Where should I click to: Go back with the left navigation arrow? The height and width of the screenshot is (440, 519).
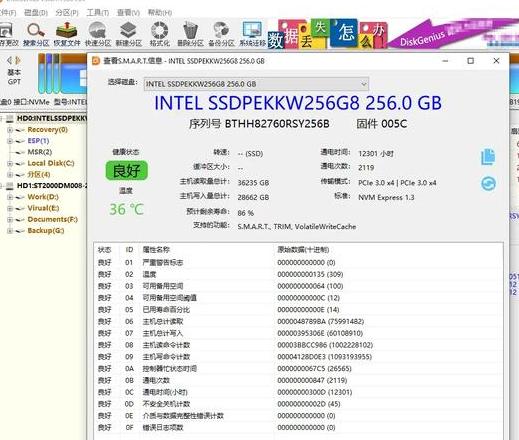[9, 60]
